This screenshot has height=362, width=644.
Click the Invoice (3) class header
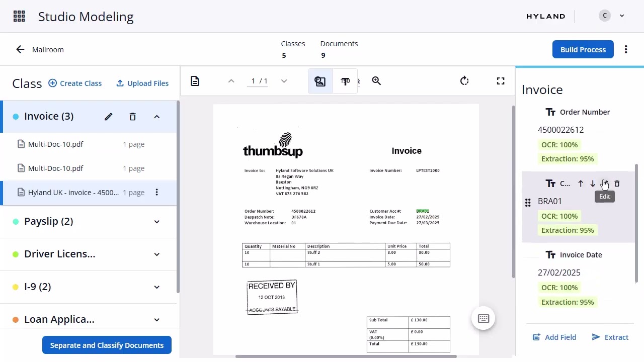pyautogui.click(x=89, y=117)
